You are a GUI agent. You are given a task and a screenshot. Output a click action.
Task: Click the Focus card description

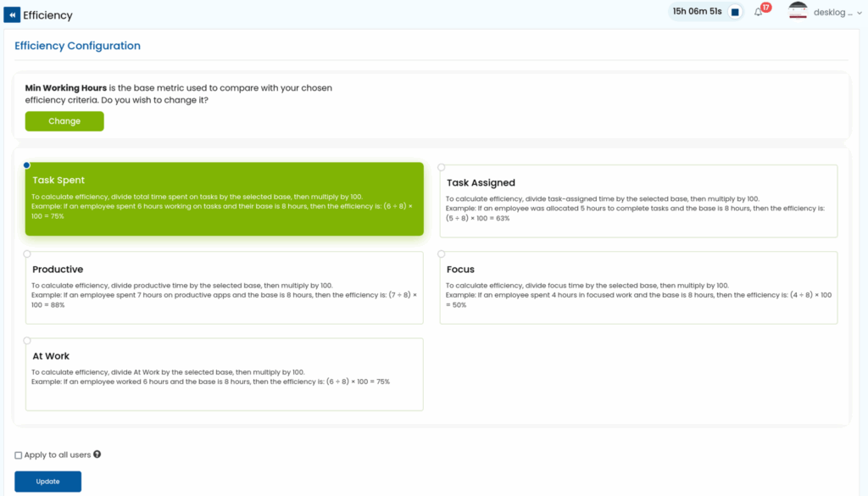(x=636, y=295)
